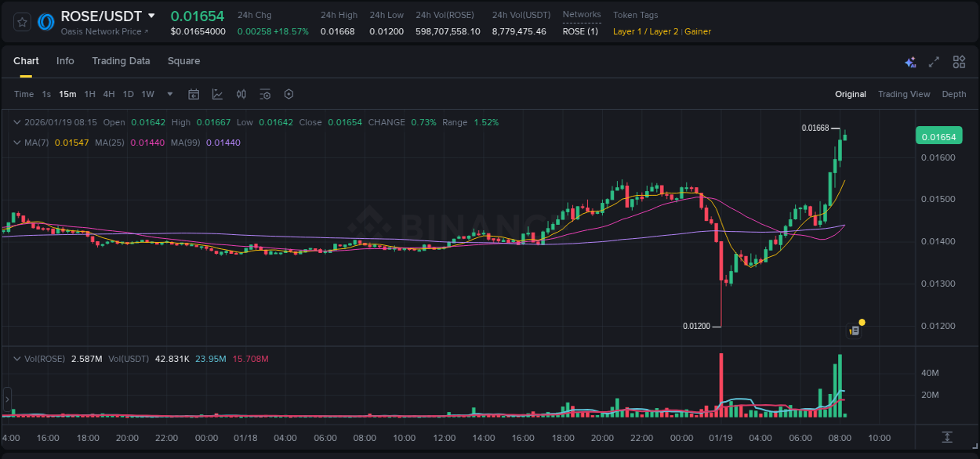Collapse the OHLC info row
Image resolution: width=980 pixels, height=459 pixels.
click(x=17, y=122)
